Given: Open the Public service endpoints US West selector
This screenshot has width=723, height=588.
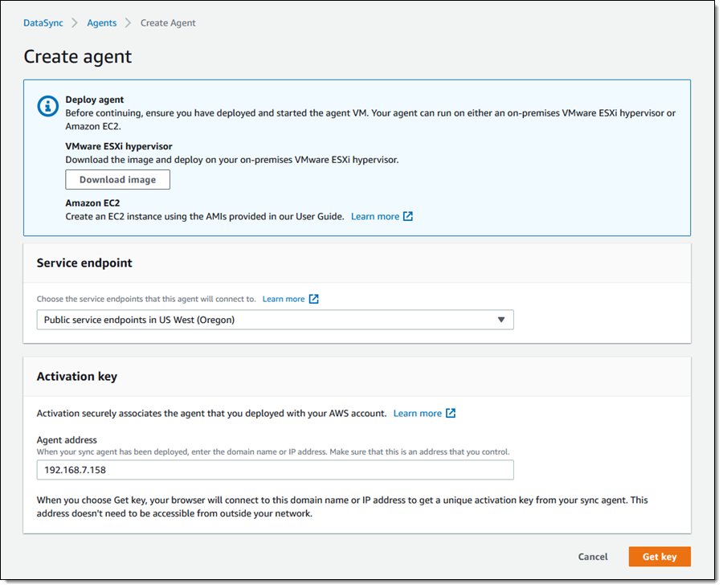Looking at the screenshot, I should pos(275,320).
